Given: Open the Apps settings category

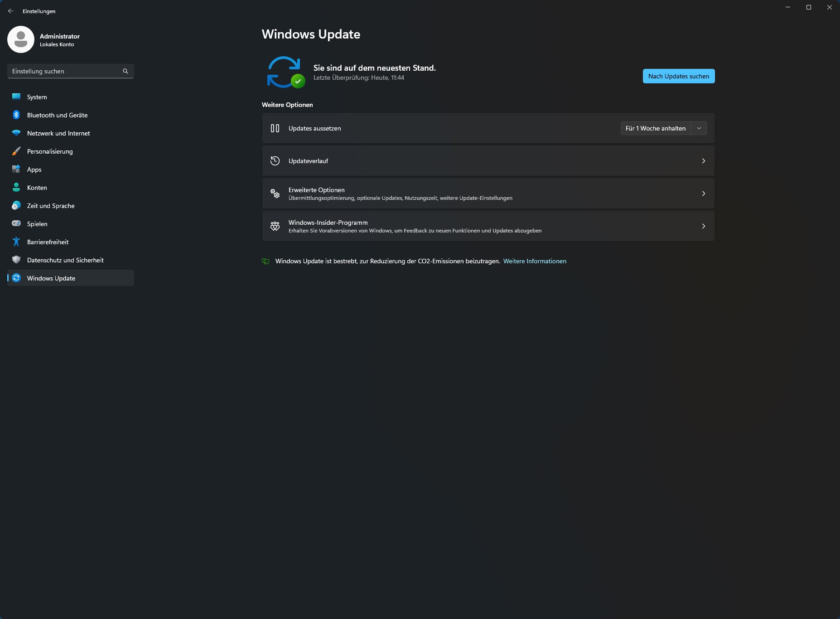Looking at the screenshot, I should point(71,169).
